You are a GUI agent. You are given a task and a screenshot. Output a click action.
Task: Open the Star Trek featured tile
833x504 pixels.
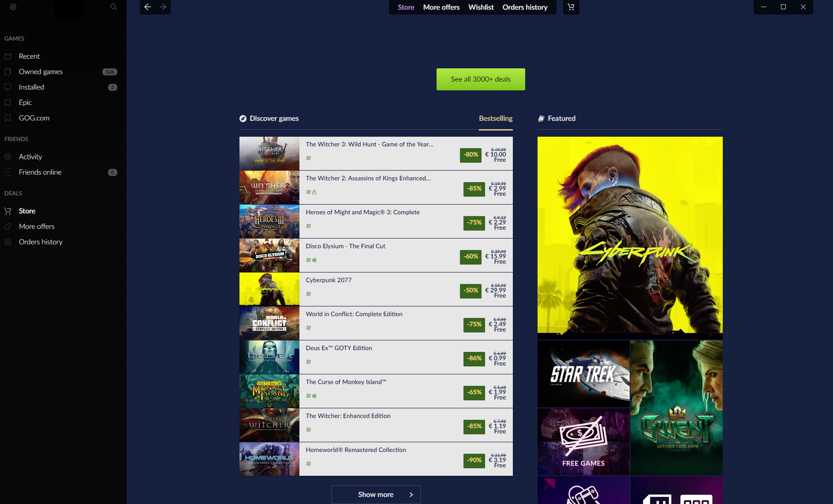(583, 373)
